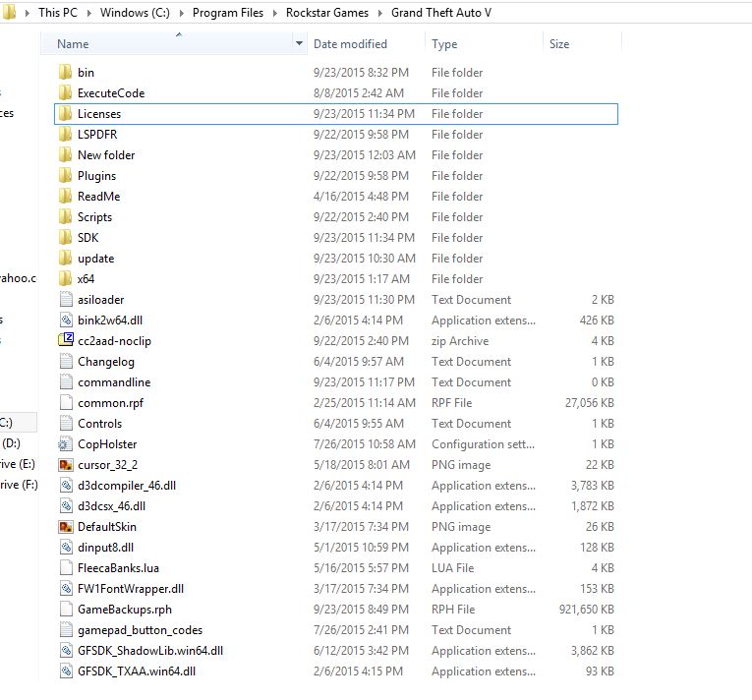Click the CopHolster configuration file icon

(x=65, y=443)
